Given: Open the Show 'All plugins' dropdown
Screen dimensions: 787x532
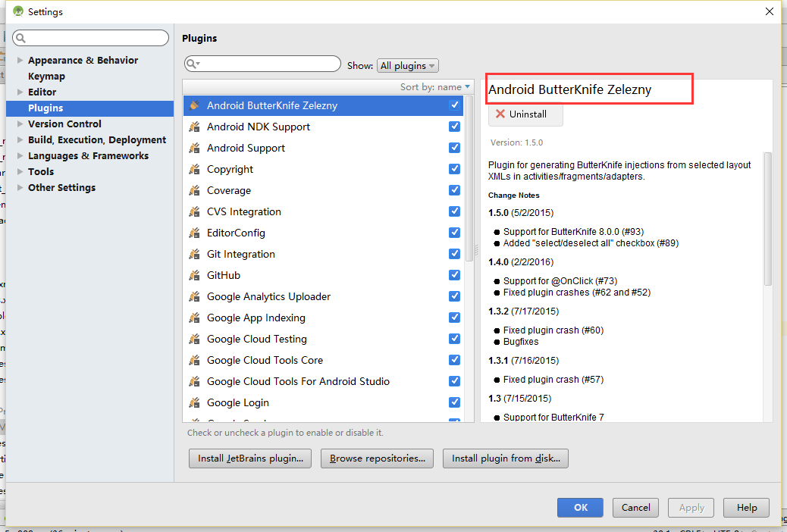Looking at the screenshot, I should tap(407, 66).
